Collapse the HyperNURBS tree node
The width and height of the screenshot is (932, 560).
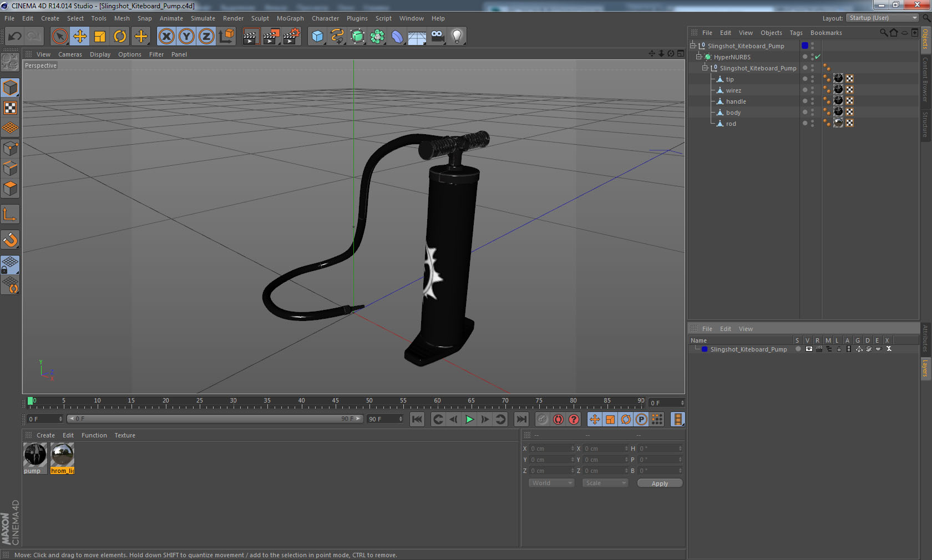tap(699, 57)
